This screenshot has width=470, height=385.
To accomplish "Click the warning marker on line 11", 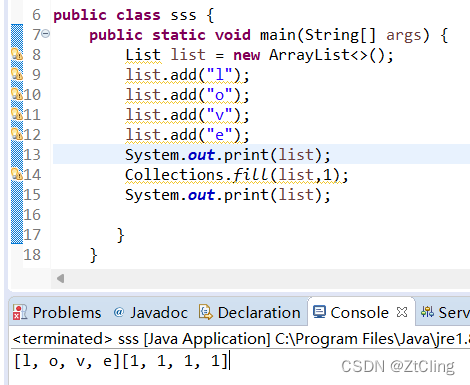I will 17,114.
